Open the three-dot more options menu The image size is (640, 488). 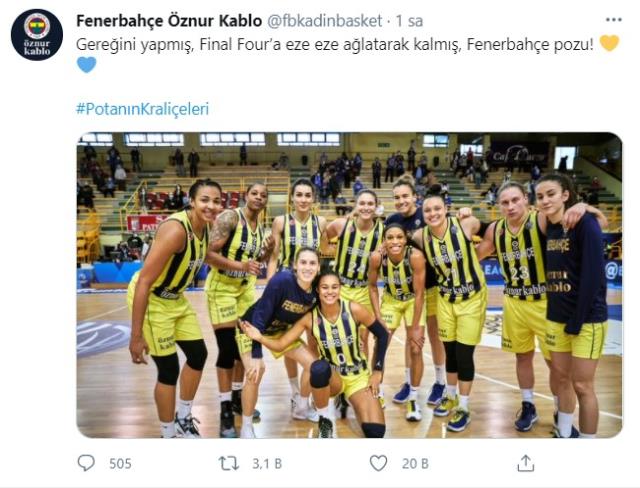613,20
